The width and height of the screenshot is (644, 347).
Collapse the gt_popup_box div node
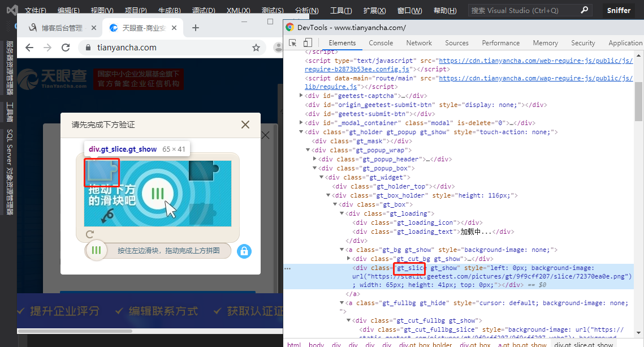click(x=314, y=168)
